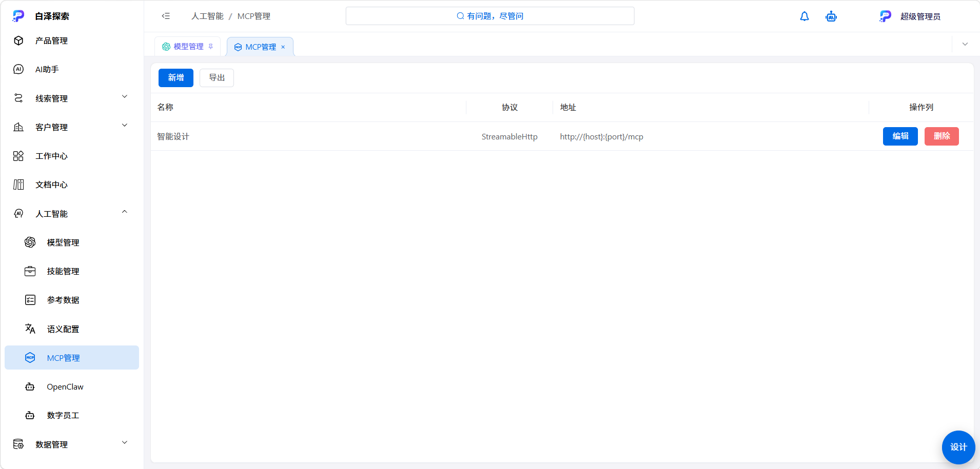
Task: Focus the 有问题，尽管问 search box
Action: tap(490, 16)
